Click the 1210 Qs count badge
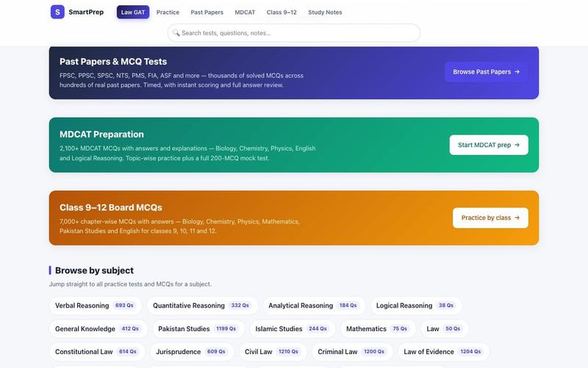Viewport: 588px width, 368px height. (x=288, y=352)
